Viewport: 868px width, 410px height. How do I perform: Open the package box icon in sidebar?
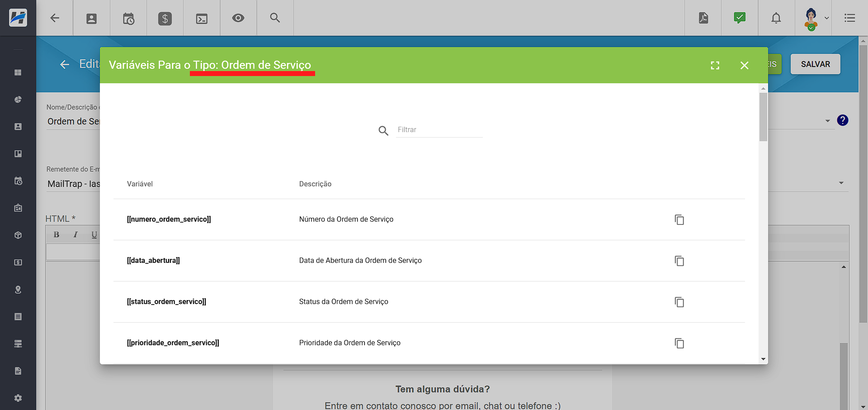[18, 235]
